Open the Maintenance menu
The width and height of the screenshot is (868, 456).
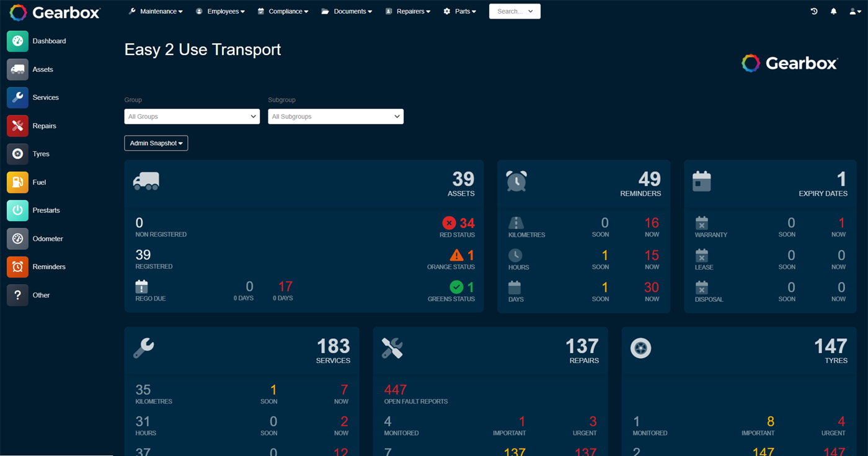point(156,11)
